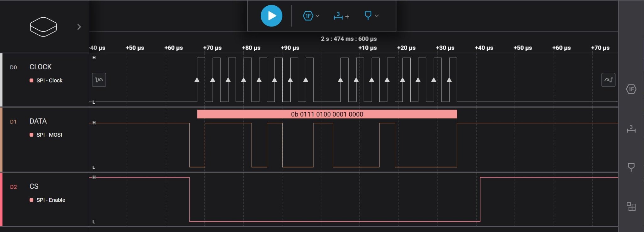Add a timing measurement from the top toolbar
644x232 pixels.
click(338, 16)
